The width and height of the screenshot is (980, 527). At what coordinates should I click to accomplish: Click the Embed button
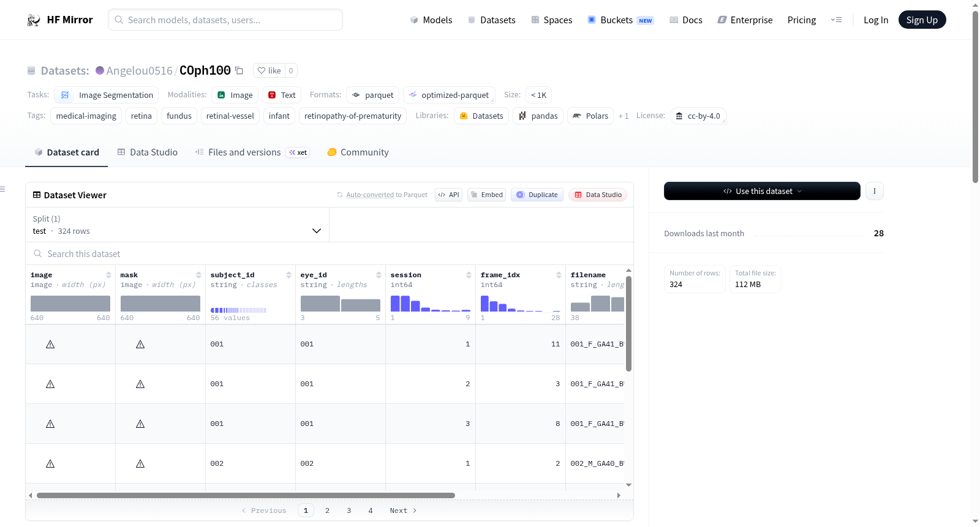(x=486, y=195)
